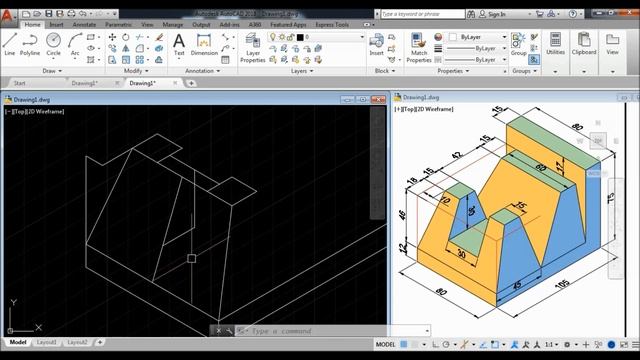Image resolution: width=640 pixels, height=360 pixels.
Task: Activate the Fillet tool in Modify
Action: point(140,49)
